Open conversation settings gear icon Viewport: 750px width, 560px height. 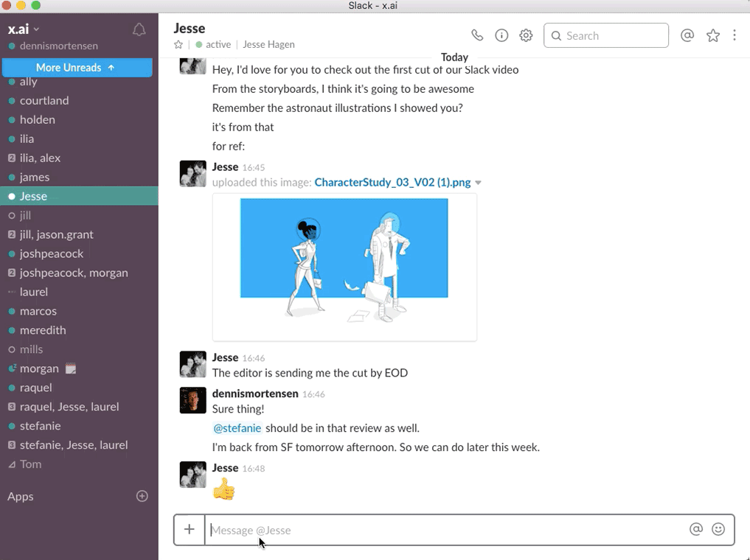click(x=526, y=35)
